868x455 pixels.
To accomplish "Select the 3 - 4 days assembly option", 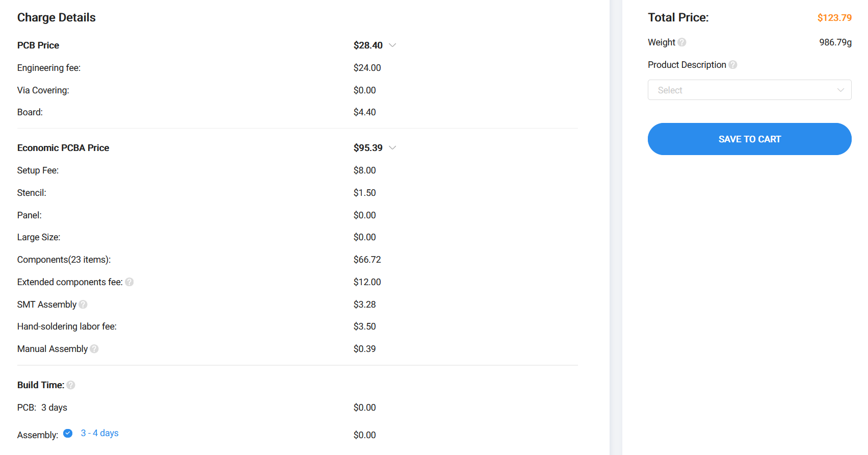I will point(68,434).
